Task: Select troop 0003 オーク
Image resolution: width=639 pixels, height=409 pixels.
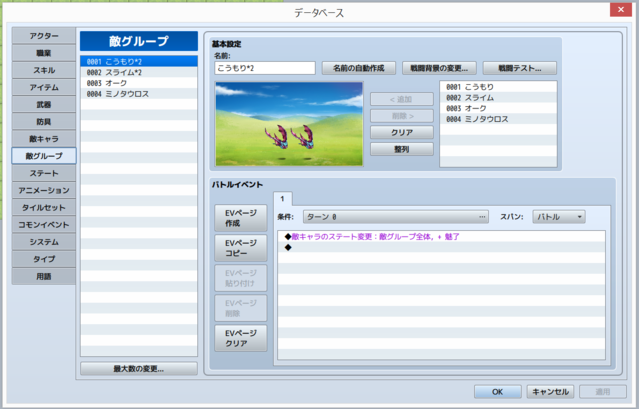Action: 139,83
